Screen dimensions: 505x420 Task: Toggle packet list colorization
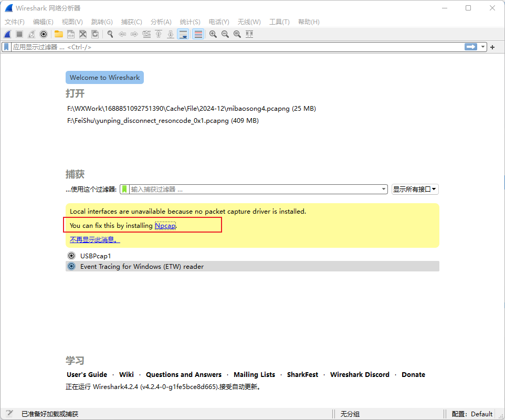[198, 34]
